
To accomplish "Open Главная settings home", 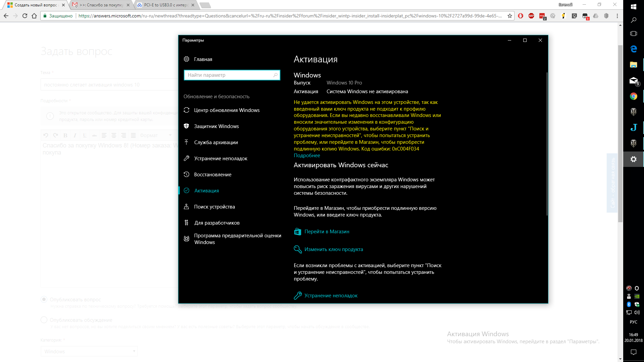I will point(203,59).
